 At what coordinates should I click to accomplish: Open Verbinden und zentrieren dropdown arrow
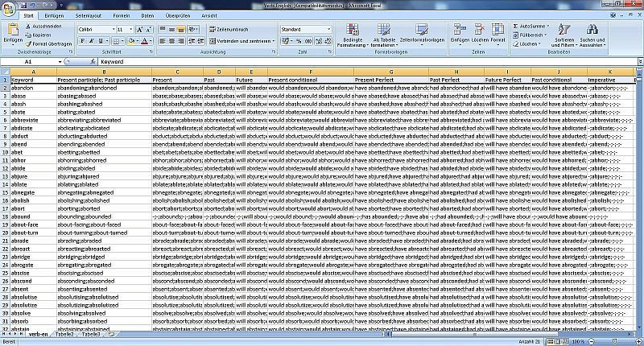(273, 41)
